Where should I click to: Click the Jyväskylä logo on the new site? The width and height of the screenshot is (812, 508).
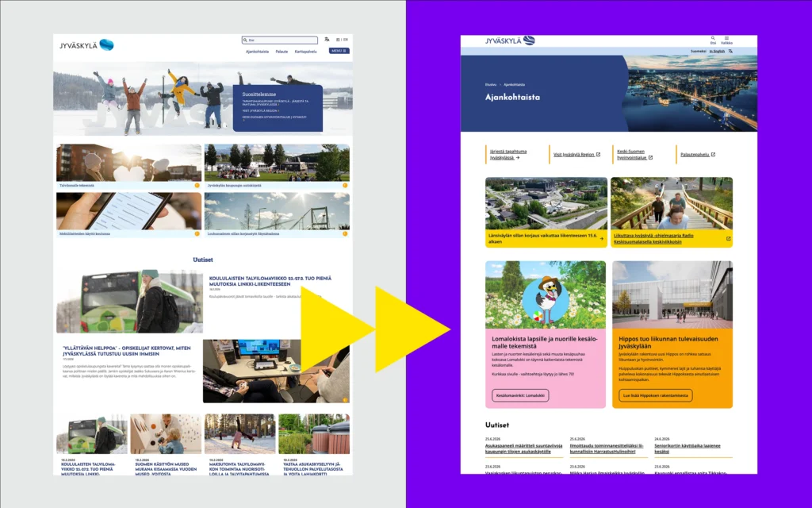[x=510, y=40]
